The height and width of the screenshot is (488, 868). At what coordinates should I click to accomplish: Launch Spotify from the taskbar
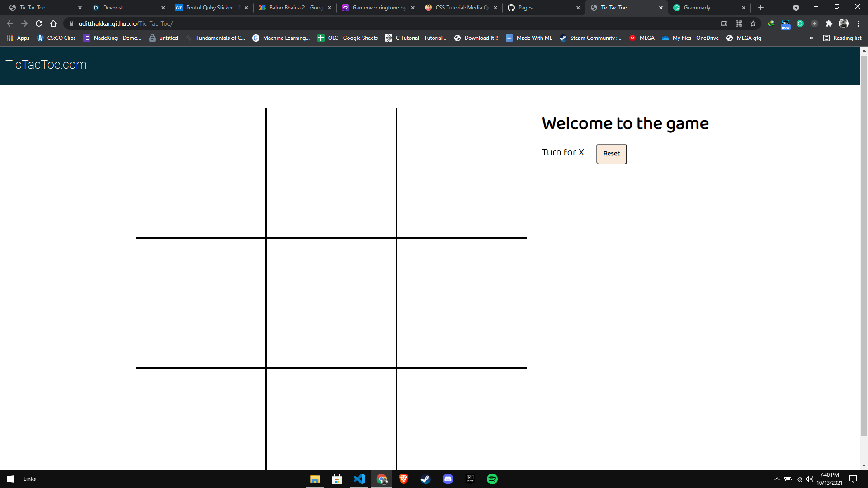(492, 479)
